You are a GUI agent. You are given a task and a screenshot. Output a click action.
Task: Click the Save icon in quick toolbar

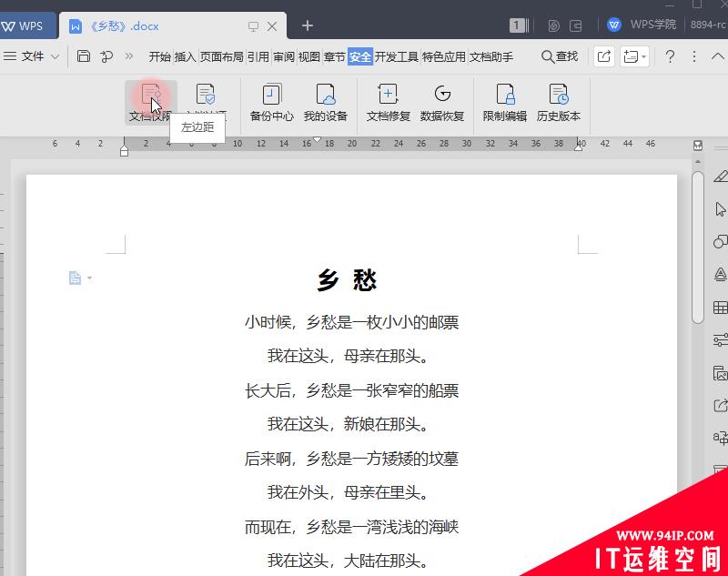tap(84, 56)
